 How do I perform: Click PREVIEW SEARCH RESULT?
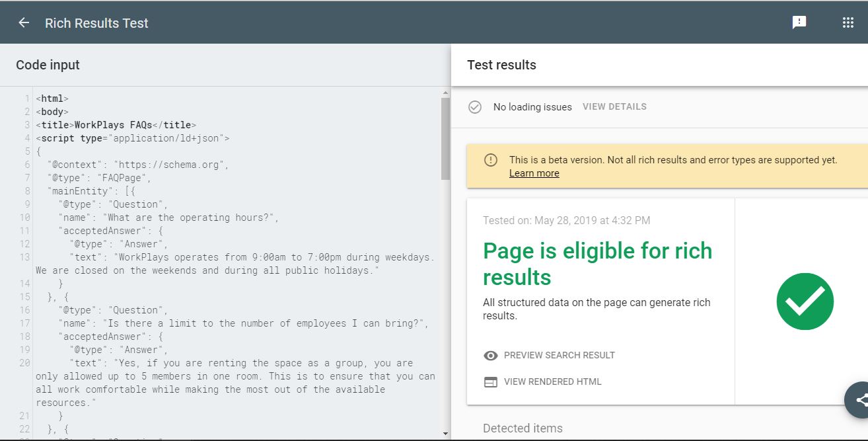[x=559, y=355]
